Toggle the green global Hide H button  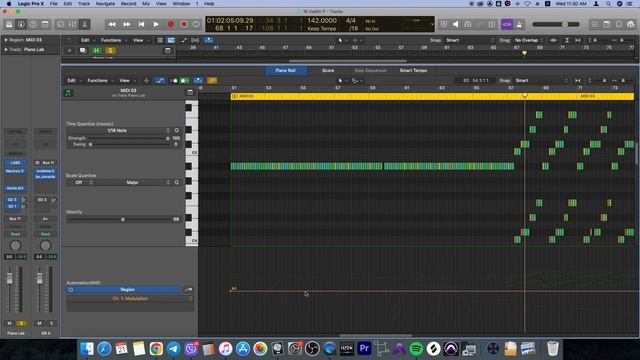[97, 51]
